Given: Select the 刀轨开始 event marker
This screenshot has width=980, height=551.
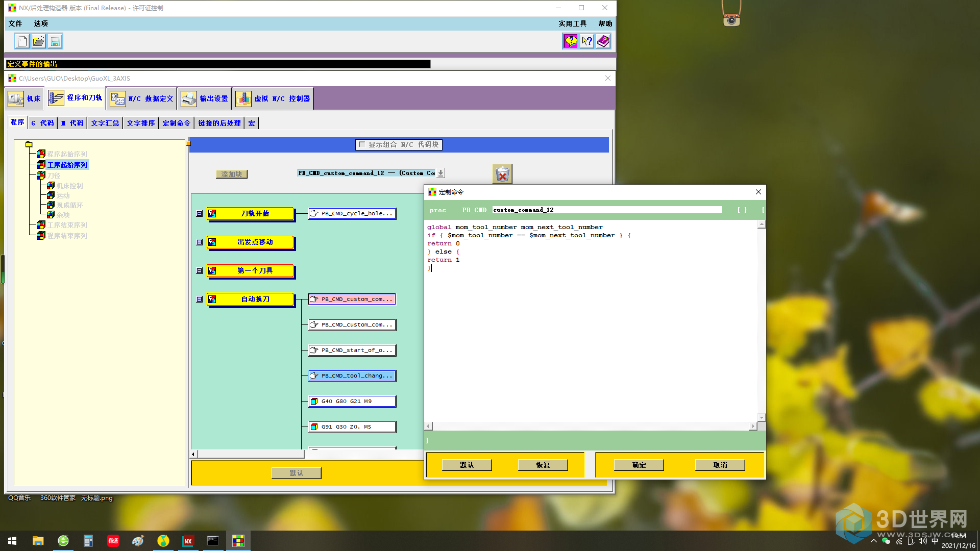Looking at the screenshot, I should pyautogui.click(x=250, y=214).
